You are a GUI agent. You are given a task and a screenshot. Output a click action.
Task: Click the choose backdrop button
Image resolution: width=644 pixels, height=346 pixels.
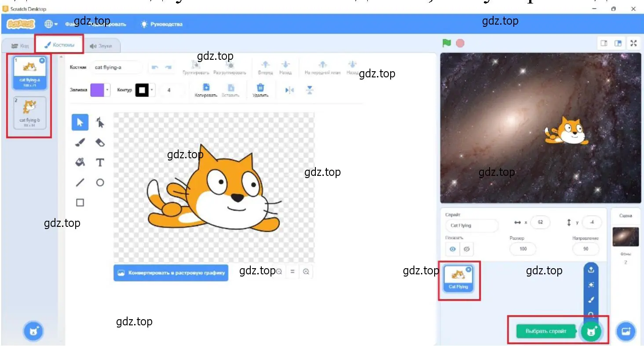click(626, 331)
